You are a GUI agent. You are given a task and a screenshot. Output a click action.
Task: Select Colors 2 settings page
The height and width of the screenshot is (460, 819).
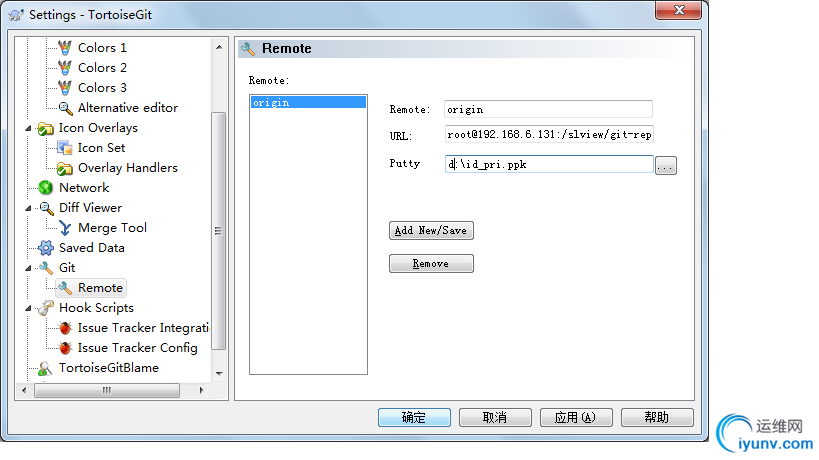pos(102,67)
